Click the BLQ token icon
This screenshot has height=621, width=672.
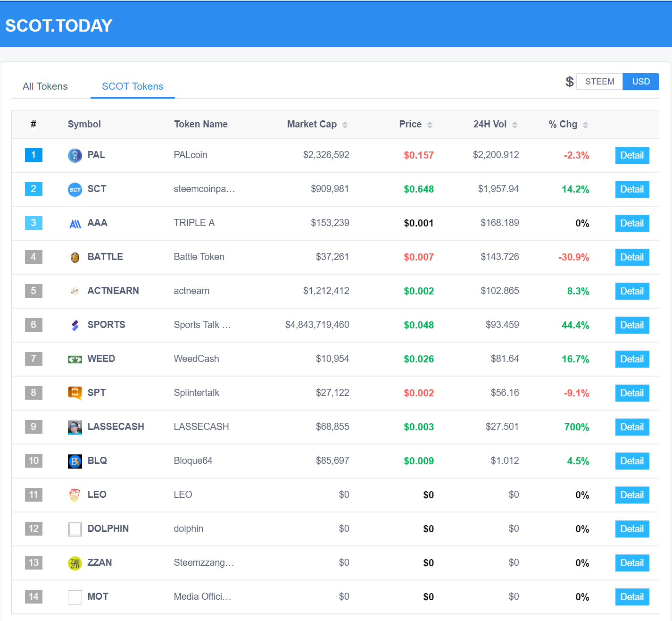coord(75,461)
